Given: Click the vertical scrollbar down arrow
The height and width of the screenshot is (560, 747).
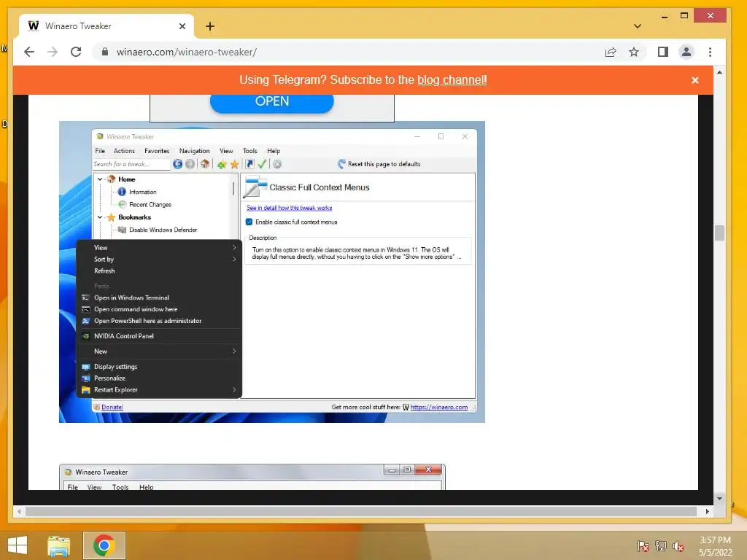Looking at the screenshot, I should [719, 499].
